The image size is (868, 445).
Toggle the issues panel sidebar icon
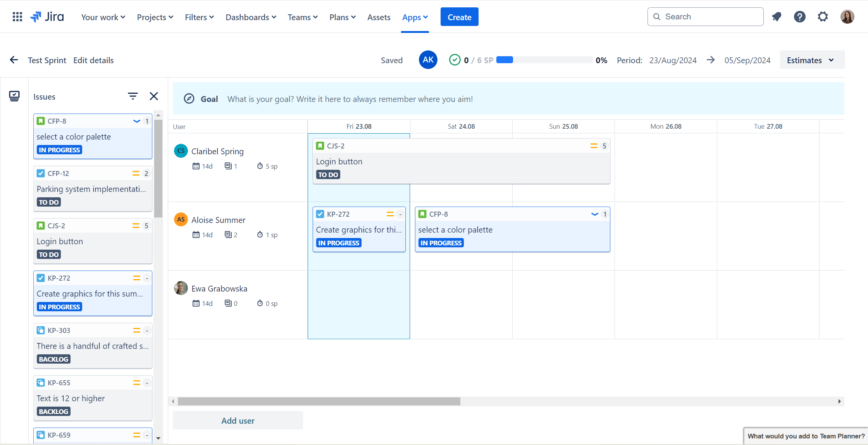[14, 96]
